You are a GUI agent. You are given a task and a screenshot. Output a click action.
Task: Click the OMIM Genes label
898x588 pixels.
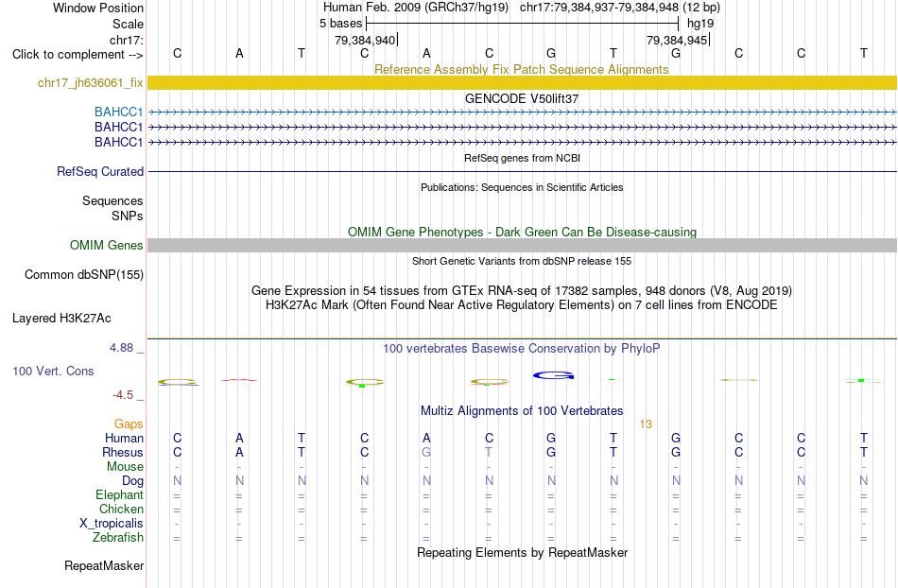[107, 245]
